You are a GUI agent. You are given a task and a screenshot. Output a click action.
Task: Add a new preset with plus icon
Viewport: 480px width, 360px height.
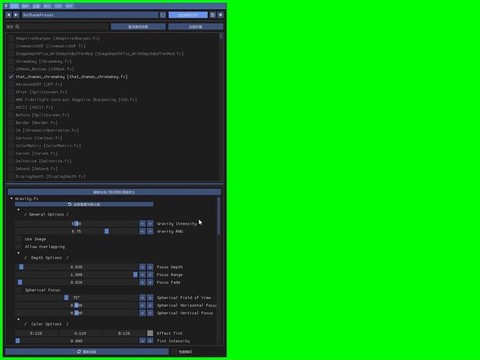coord(220,15)
